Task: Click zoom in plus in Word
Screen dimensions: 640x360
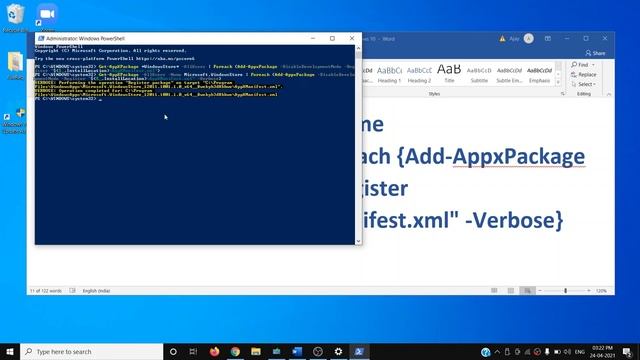Action: (589, 291)
